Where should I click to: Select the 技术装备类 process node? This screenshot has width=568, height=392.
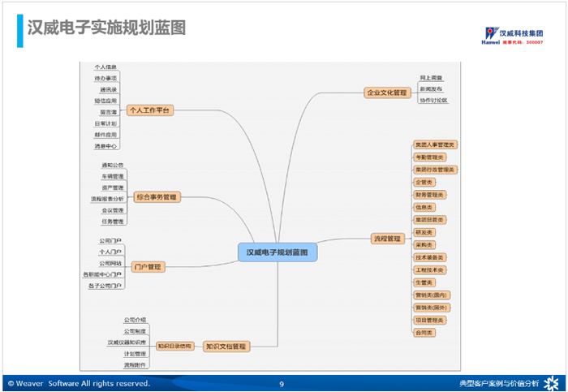(429, 257)
